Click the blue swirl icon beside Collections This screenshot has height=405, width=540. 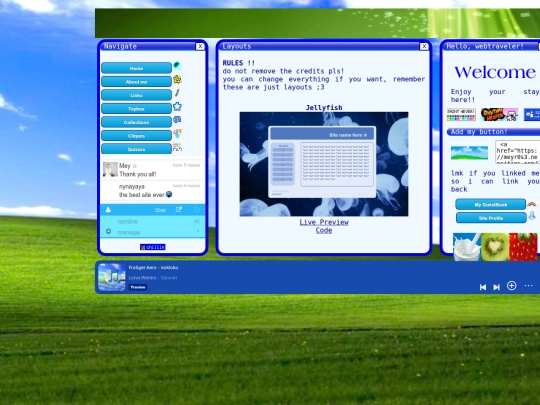click(x=177, y=120)
